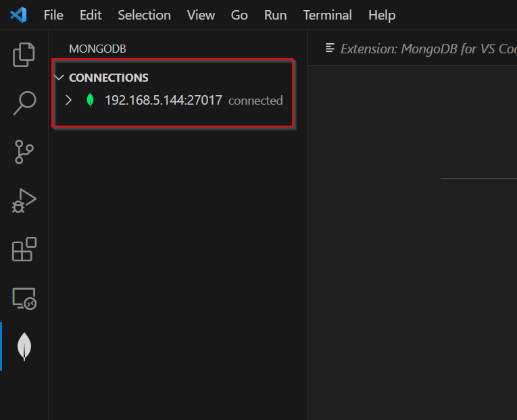Open the Explorer view in activity bar
The image size is (517, 420).
pos(24,54)
